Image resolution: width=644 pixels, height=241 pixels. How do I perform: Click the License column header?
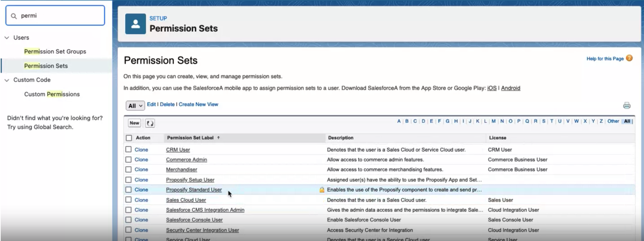click(497, 138)
